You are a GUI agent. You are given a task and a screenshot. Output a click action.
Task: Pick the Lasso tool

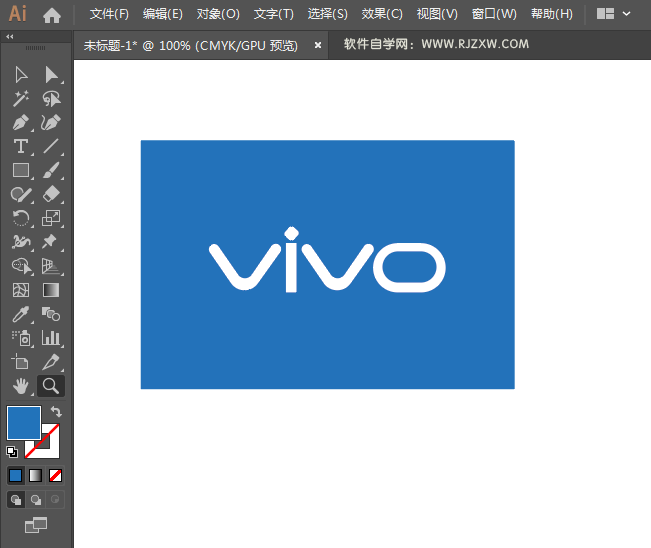[51, 99]
